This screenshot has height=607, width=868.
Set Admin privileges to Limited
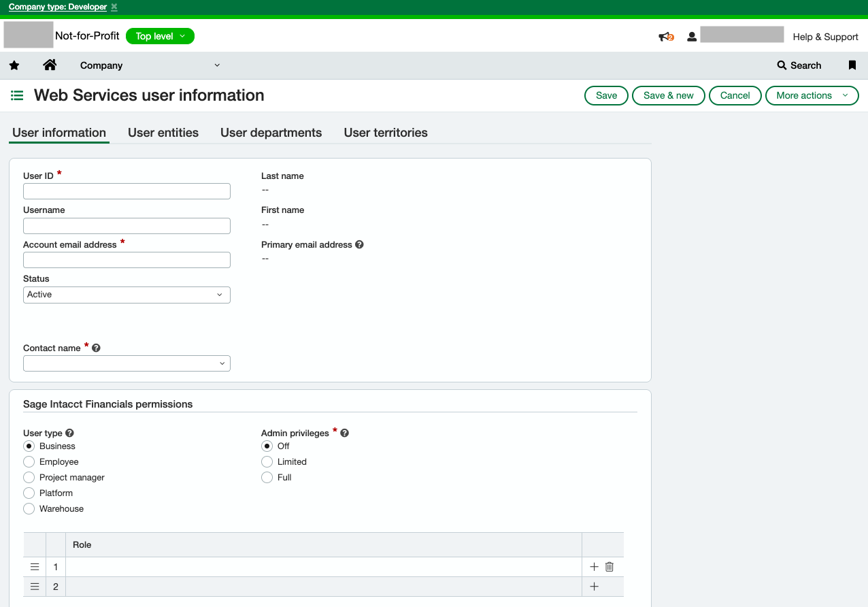point(267,462)
